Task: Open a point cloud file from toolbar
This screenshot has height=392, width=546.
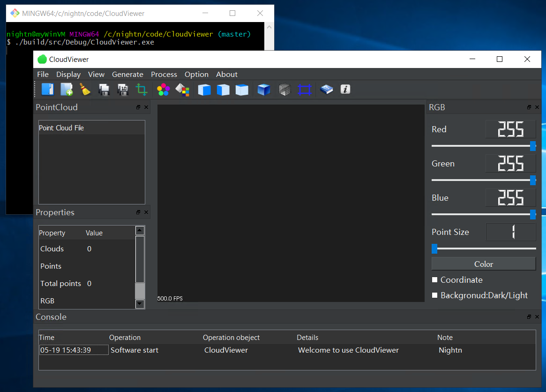Action: coord(47,89)
